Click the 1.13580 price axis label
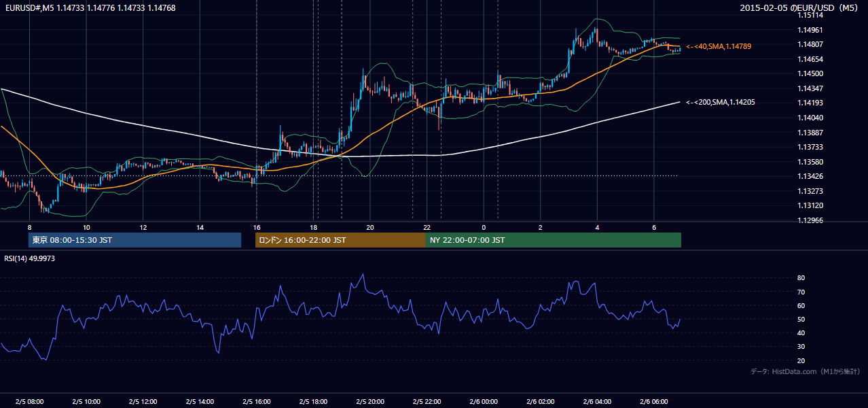The image size is (868, 408). pyautogui.click(x=810, y=162)
